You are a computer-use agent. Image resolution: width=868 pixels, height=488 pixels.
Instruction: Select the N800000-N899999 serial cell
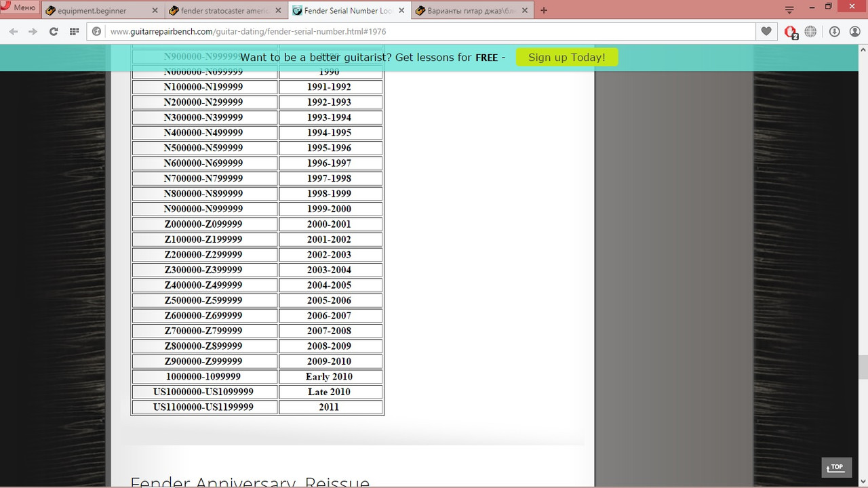204,194
